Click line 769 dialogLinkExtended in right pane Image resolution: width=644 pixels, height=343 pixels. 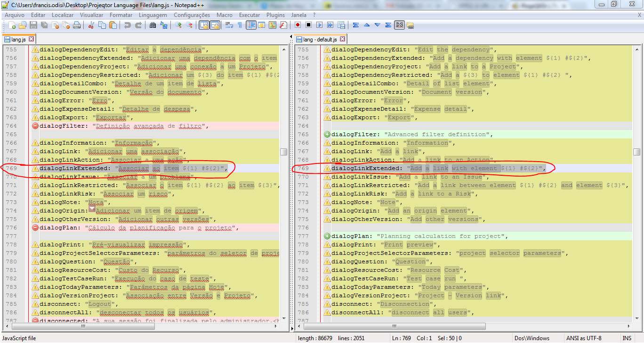365,168
